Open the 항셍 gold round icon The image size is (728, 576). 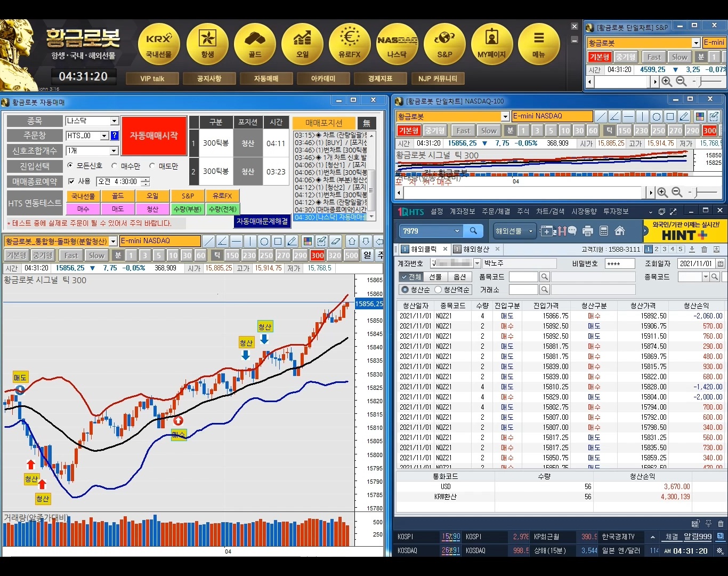pos(207,45)
